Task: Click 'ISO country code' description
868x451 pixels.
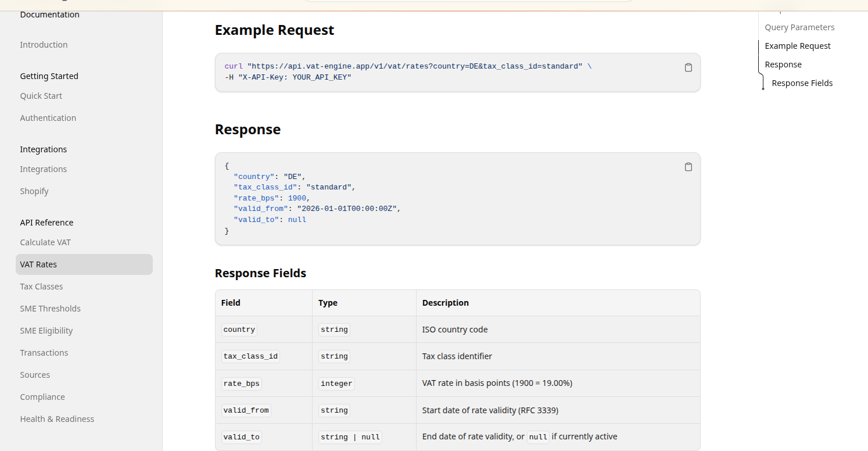Action: [x=455, y=330]
